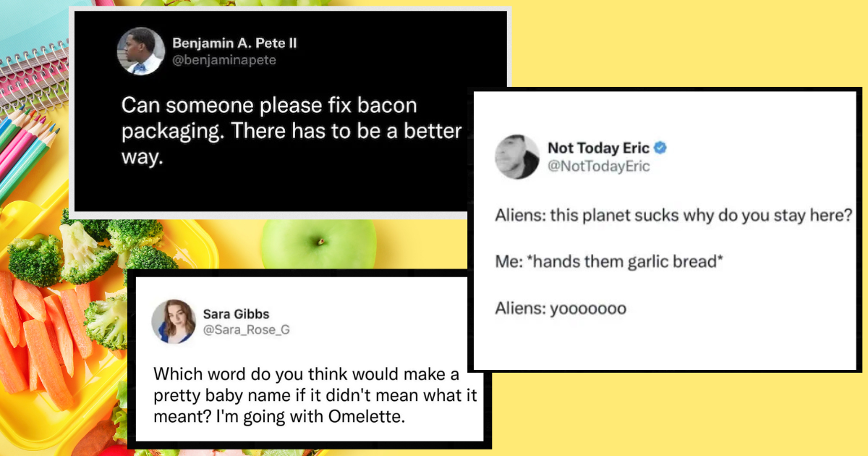The height and width of the screenshot is (456, 868).
Task: Open the @benjaminapete handle
Action: 224,60
